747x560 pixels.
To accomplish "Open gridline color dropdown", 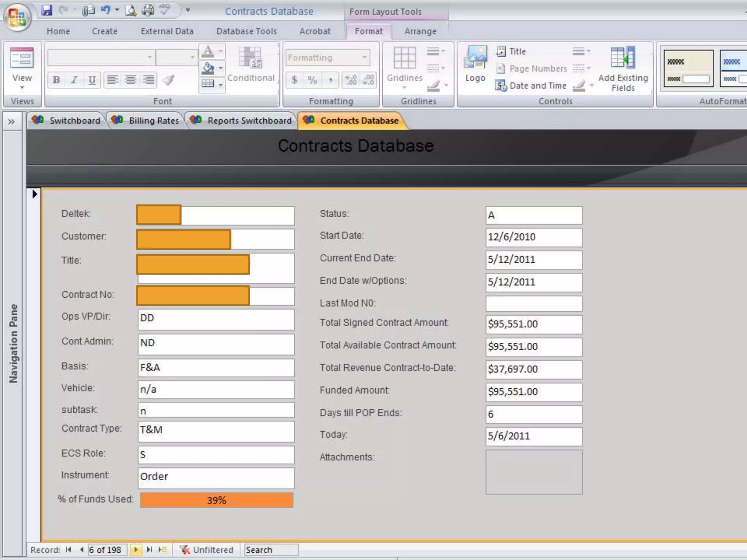I will pyautogui.click(x=437, y=85).
